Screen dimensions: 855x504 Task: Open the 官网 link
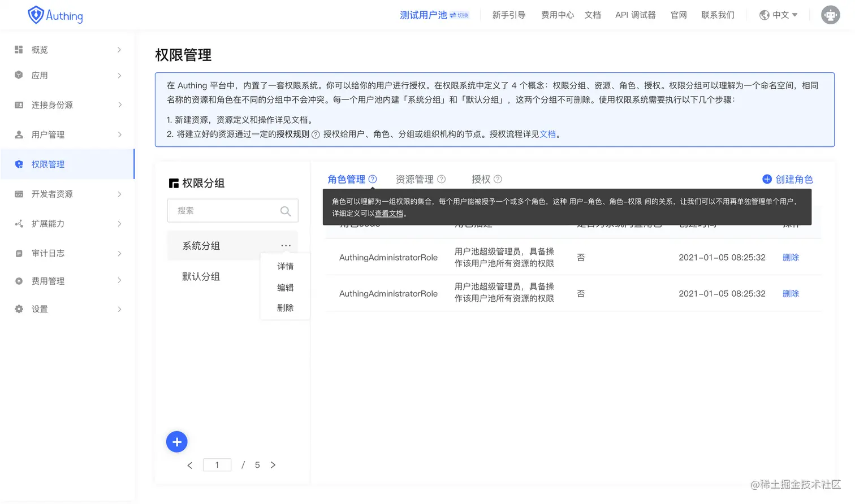click(x=679, y=15)
